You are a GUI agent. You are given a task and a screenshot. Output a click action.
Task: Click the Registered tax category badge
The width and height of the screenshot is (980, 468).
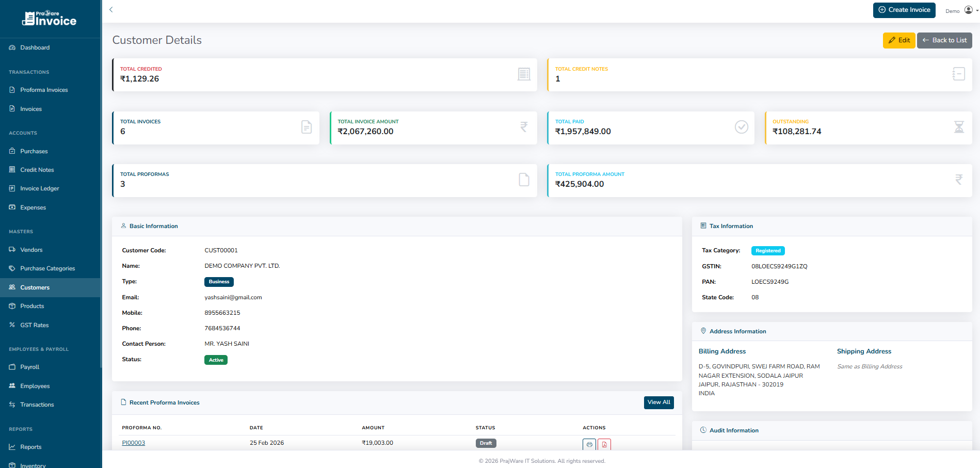pyautogui.click(x=768, y=250)
